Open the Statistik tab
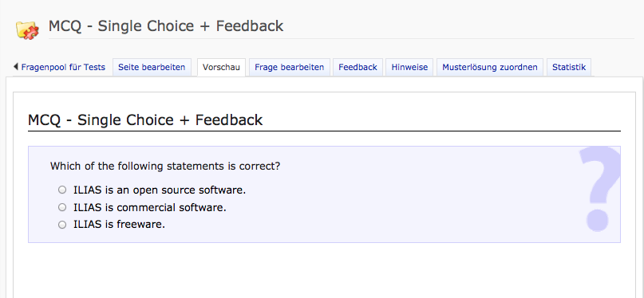 pos(569,67)
